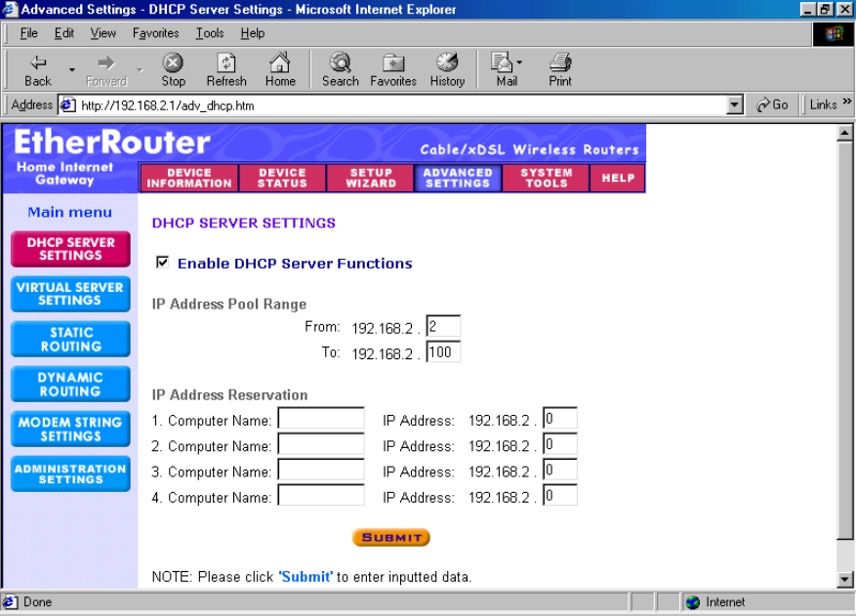Open Dynamic Routing settings
Viewport: 856px width, 616px height.
pyautogui.click(x=70, y=384)
